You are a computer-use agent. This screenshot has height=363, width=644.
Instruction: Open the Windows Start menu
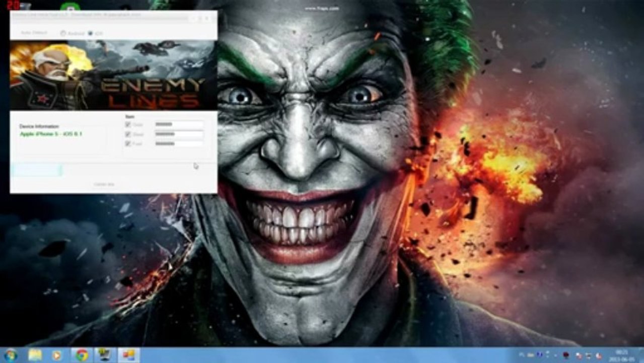tap(10, 355)
